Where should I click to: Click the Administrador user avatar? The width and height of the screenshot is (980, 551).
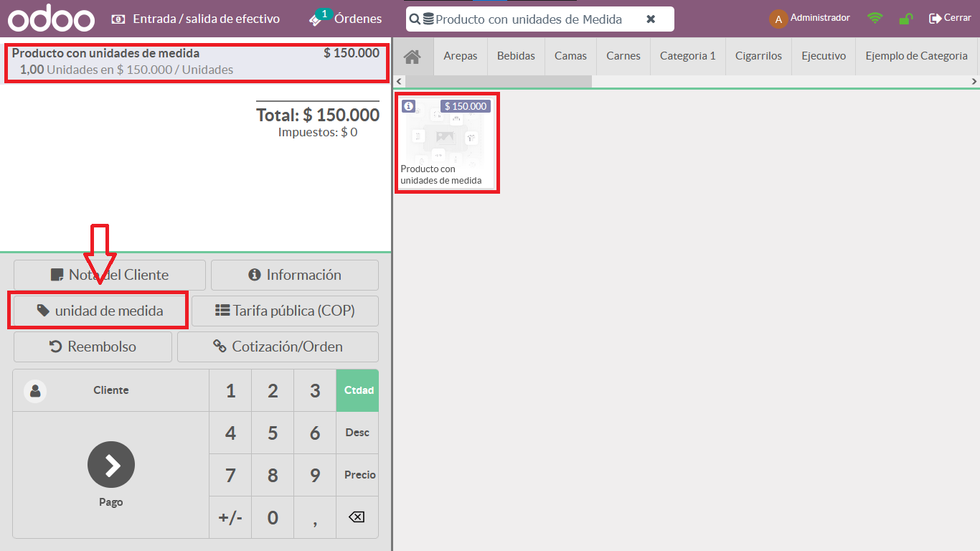(x=778, y=19)
